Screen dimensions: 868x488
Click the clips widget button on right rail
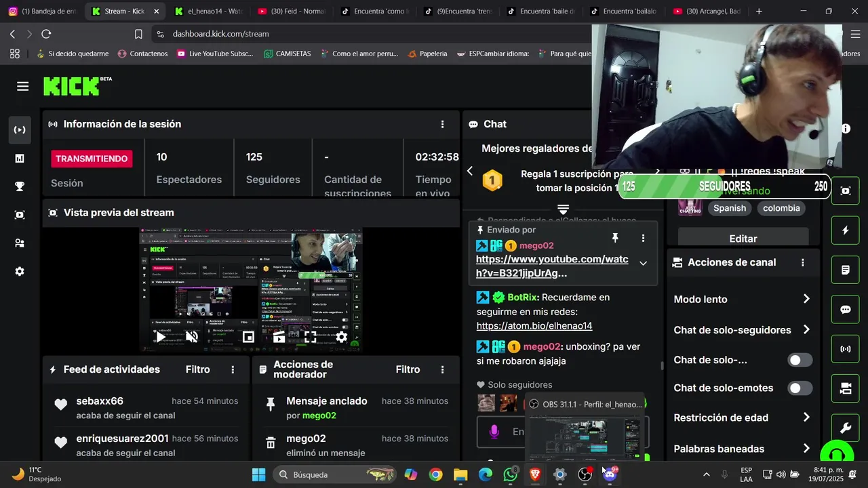click(x=846, y=191)
